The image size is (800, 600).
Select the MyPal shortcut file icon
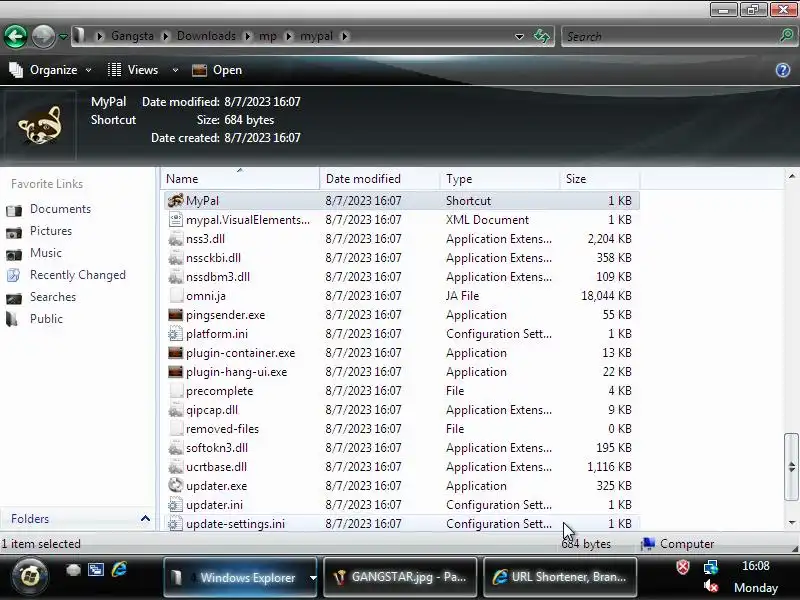pyautogui.click(x=176, y=201)
